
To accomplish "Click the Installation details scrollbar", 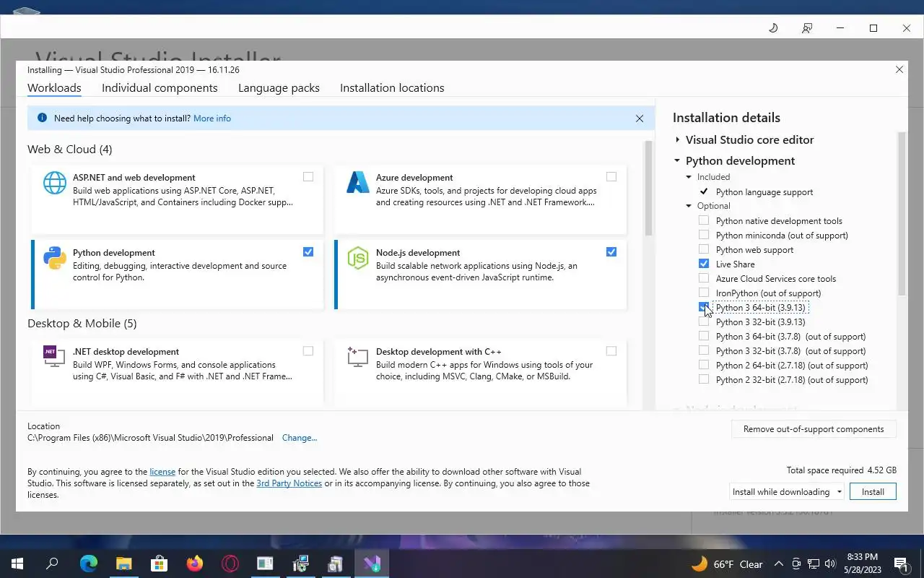I will point(902,213).
